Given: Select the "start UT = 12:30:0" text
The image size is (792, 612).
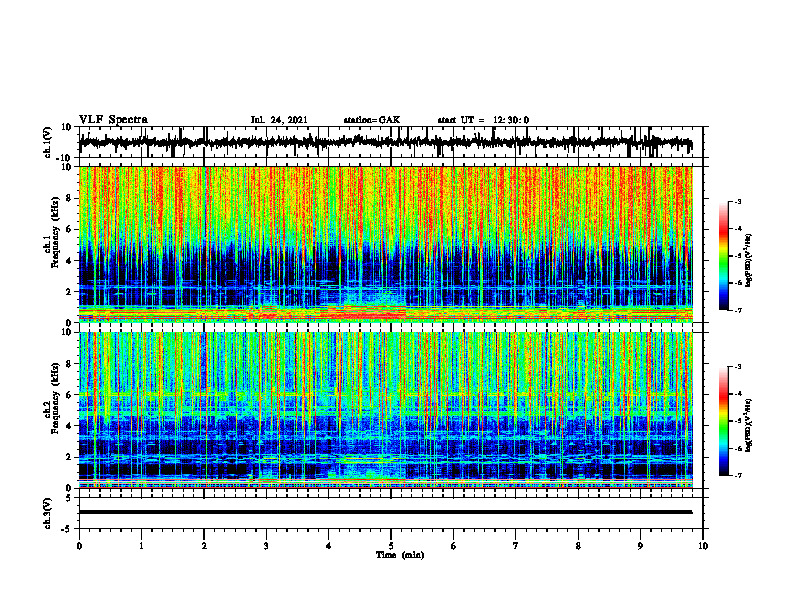Looking at the screenshot, I should click(x=483, y=120).
